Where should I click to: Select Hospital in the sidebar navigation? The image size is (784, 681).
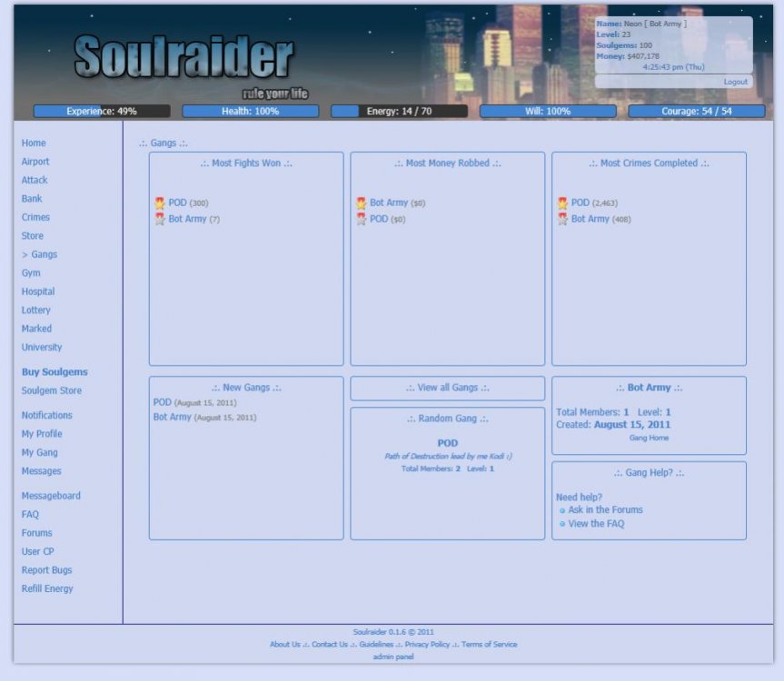38,292
